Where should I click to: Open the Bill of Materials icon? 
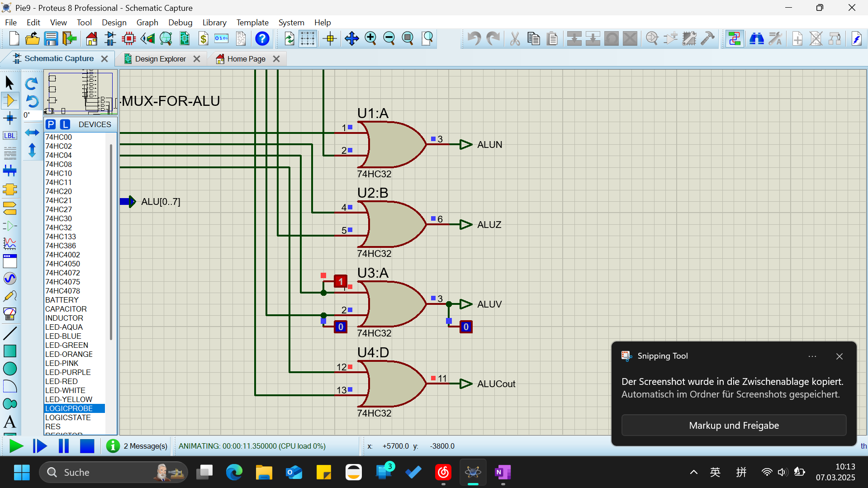coord(204,39)
